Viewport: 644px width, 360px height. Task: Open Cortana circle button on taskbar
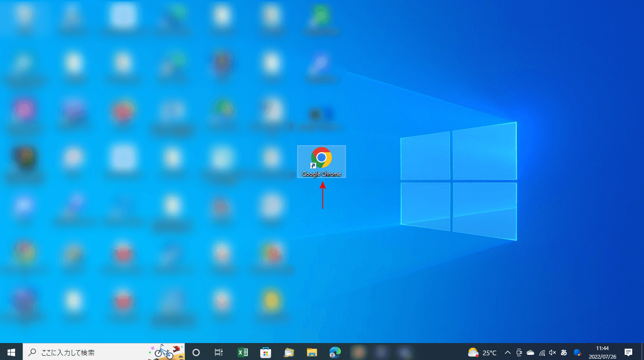click(x=196, y=352)
